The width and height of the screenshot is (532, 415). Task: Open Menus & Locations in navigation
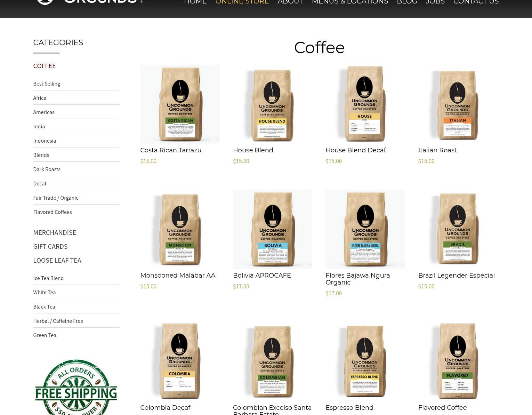[349, 2]
